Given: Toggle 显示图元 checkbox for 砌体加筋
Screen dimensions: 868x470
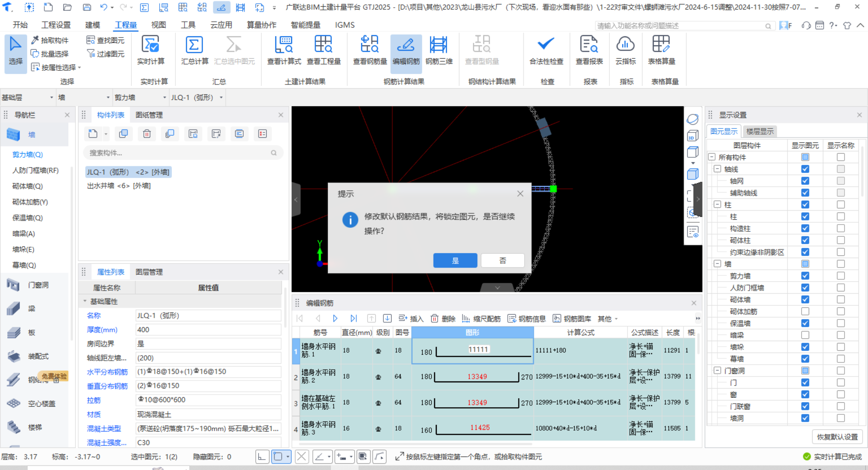Looking at the screenshot, I should (805, 311).
